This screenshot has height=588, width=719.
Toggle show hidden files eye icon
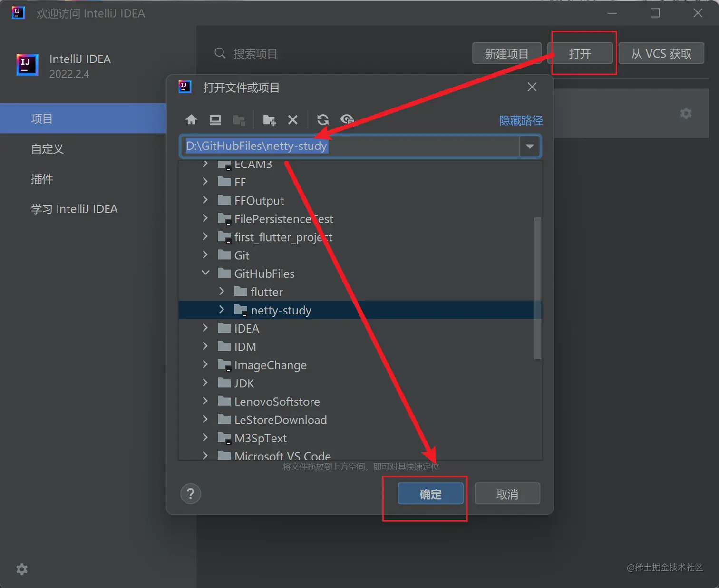[347, 119]
